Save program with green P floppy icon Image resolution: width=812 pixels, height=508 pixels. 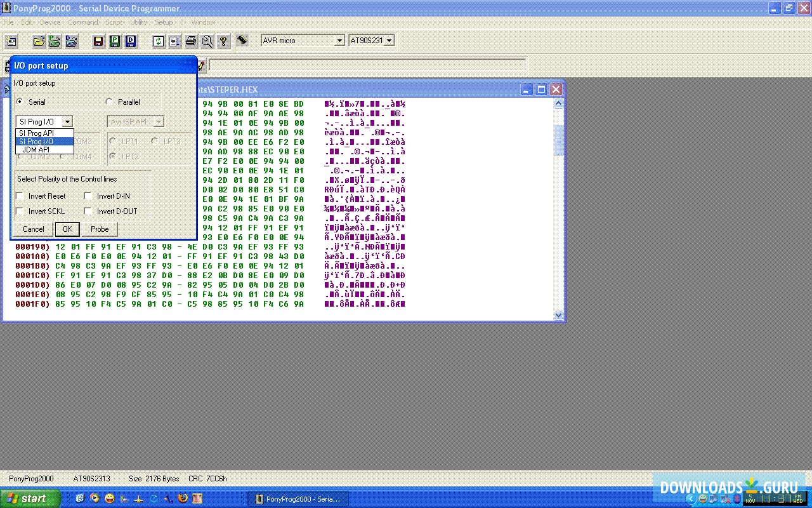coord(114,41)
